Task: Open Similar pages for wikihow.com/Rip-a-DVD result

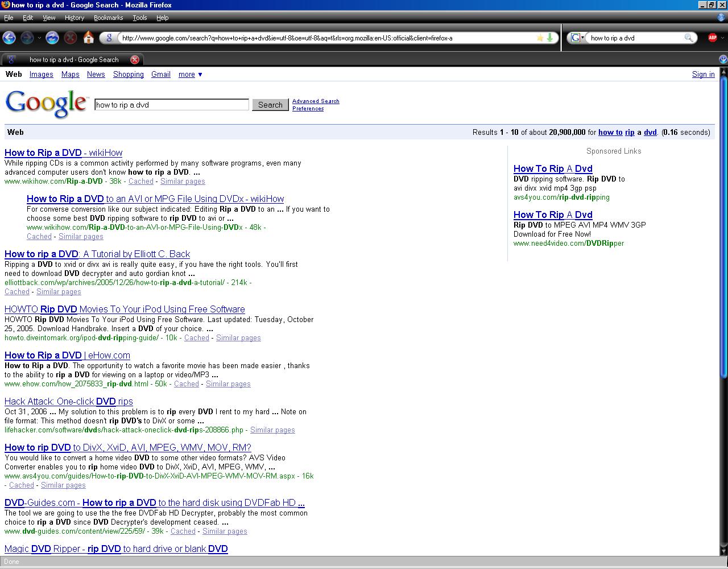Action: coord(183,182)
